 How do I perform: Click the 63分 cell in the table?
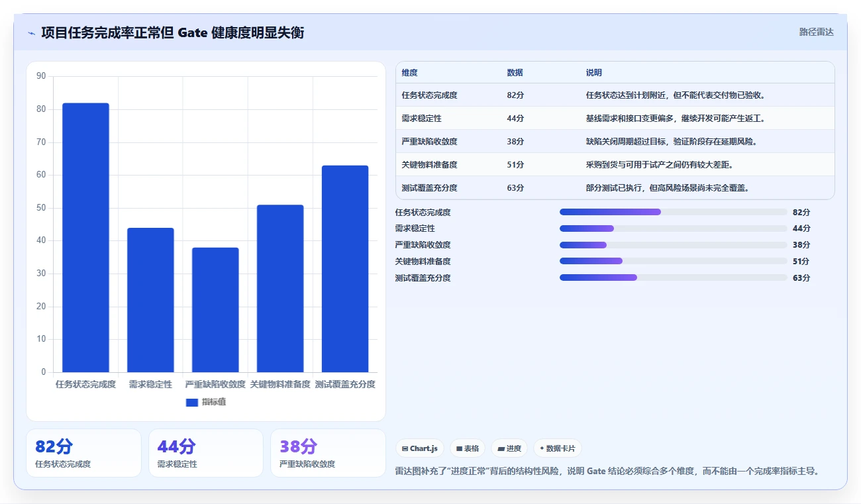coord(515,188)
